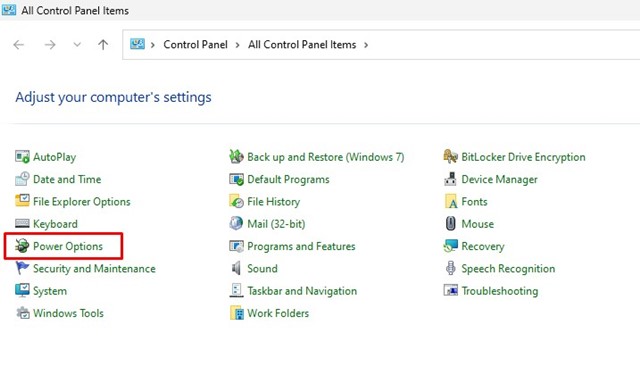Click the Security and Maintenance flag icon
640x383 pixels.
tap(22, 268)
